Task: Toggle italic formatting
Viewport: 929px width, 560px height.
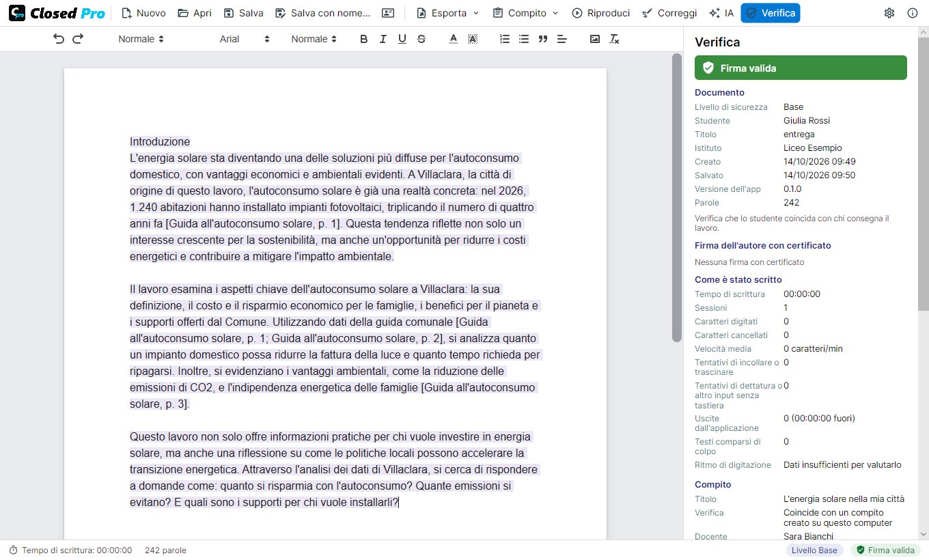Action: click(383, 39)
